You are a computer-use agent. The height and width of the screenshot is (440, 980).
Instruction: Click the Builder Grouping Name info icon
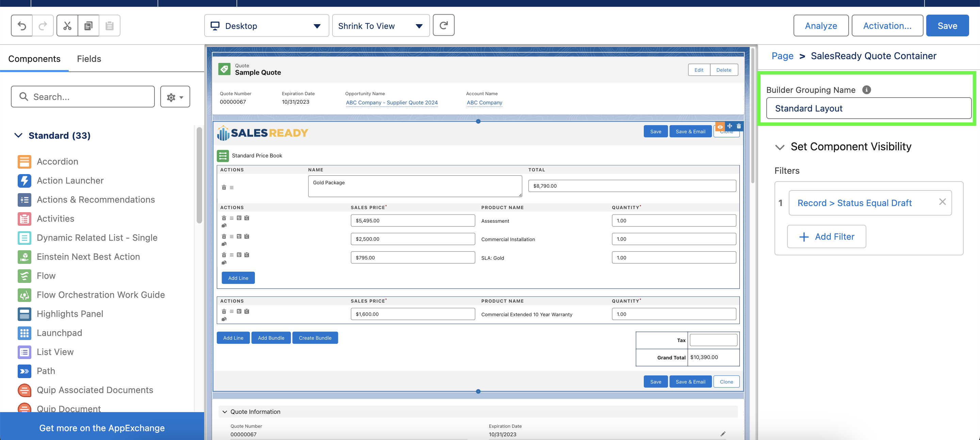click(x=866, y=90)
